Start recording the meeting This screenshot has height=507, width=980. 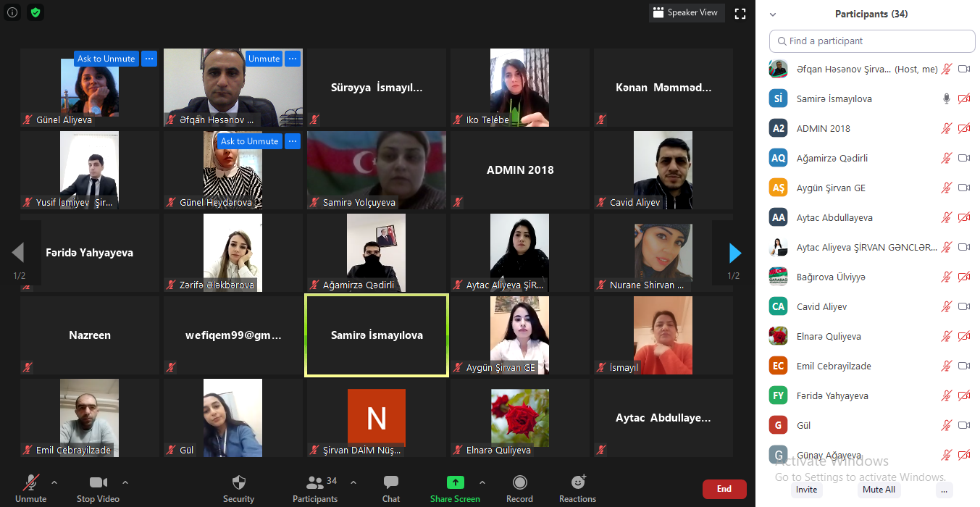coord(519,489)
